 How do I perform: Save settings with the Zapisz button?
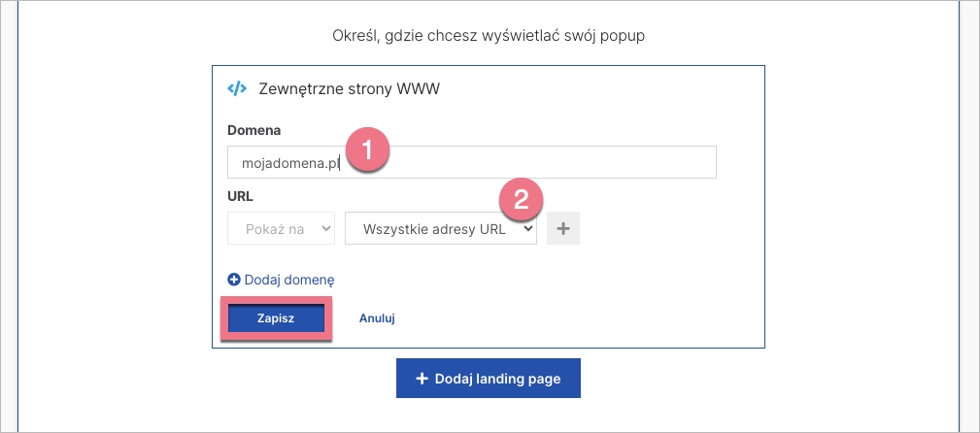pos(276,318)
